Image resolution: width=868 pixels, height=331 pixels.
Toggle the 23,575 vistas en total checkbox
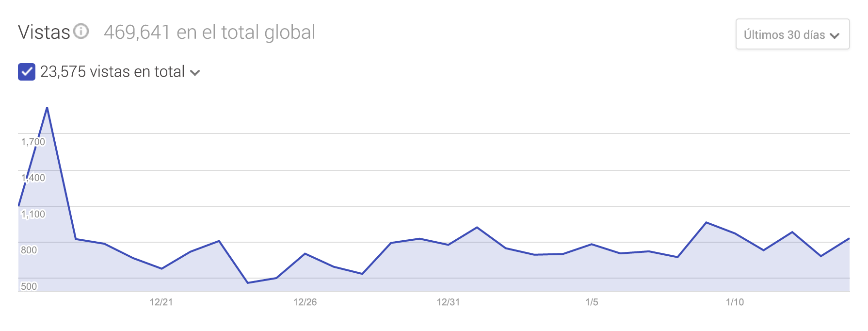coord(27,72)
